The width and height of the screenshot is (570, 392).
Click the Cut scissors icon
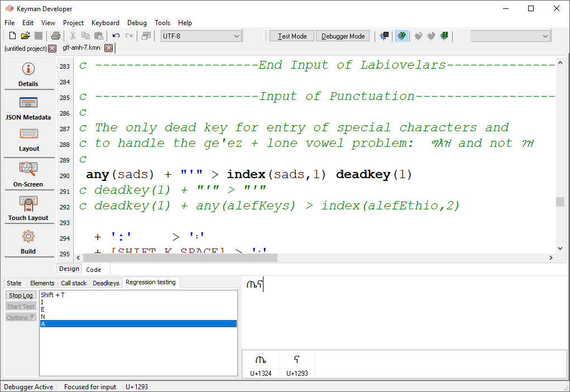point(73,36)
